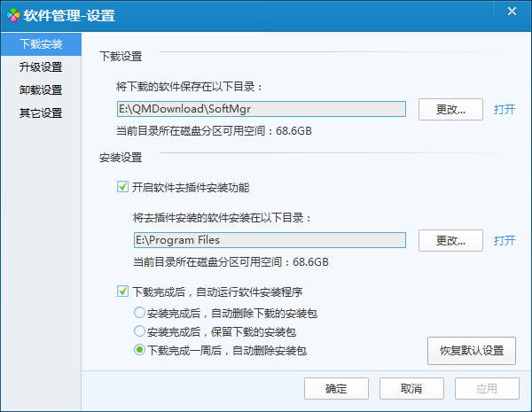Close the 软件管理-设置 dialog
Screen dimensions: 532x412
pos(512,12)
